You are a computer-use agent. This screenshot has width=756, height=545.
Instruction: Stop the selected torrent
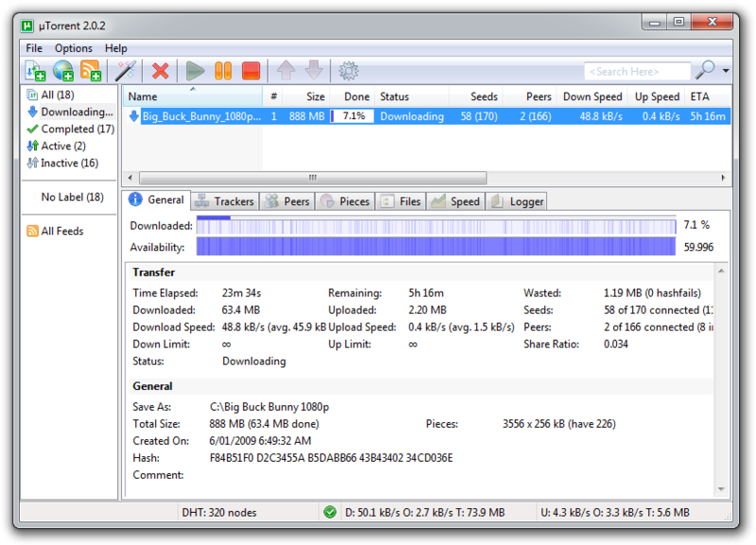(x=253, y=70)
